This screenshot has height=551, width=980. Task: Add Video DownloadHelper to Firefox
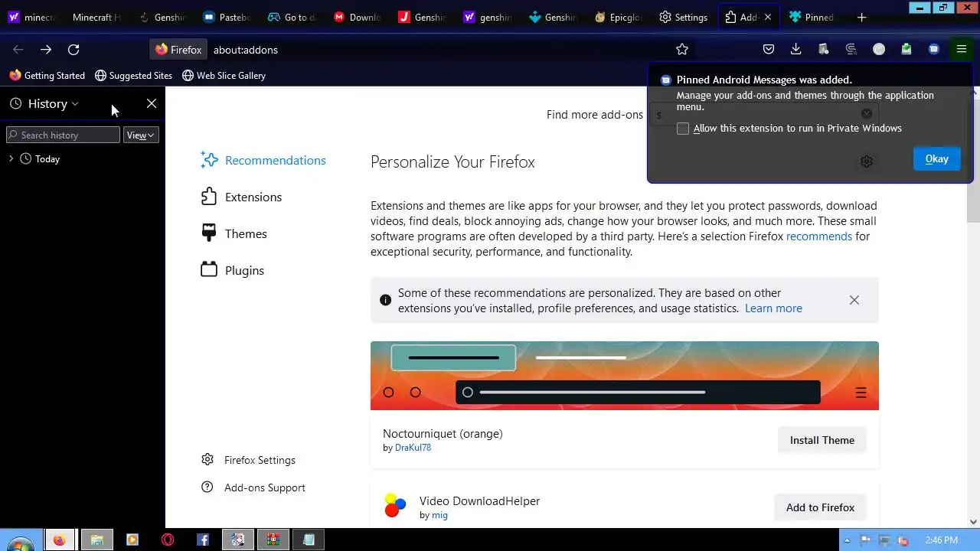pos(820,507)
